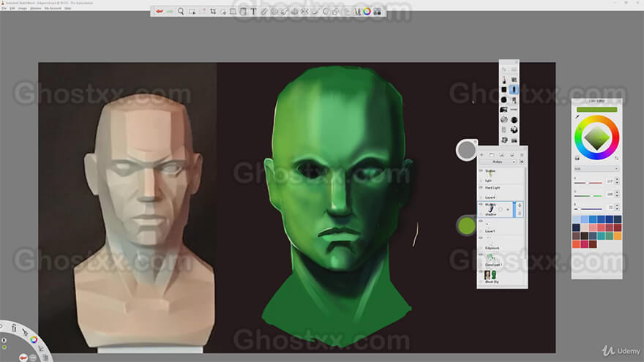Open the Help menu
The width and height of the screenshot is (644, 362).
tap(68, 8)
